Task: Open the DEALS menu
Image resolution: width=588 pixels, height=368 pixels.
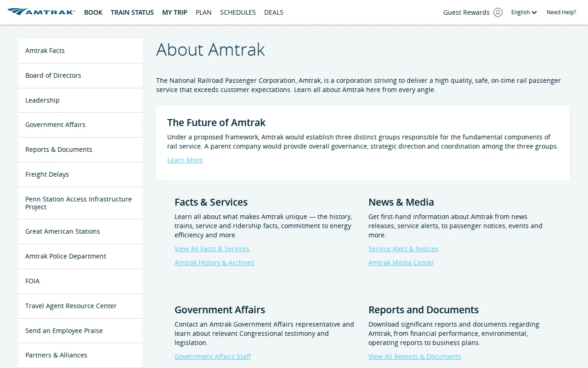Action: point(274,12)
